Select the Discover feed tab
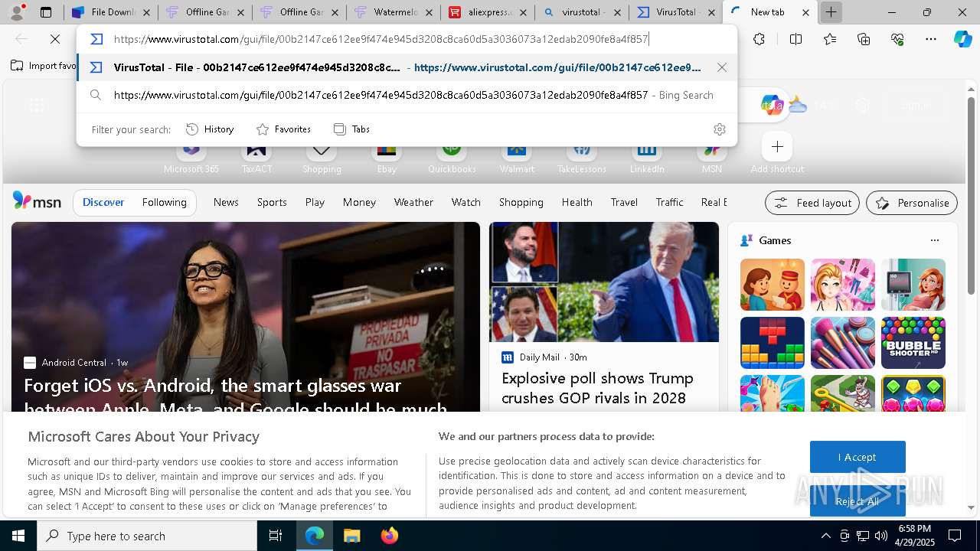Viewport: 980px width, 551px height. coord(103,202)
